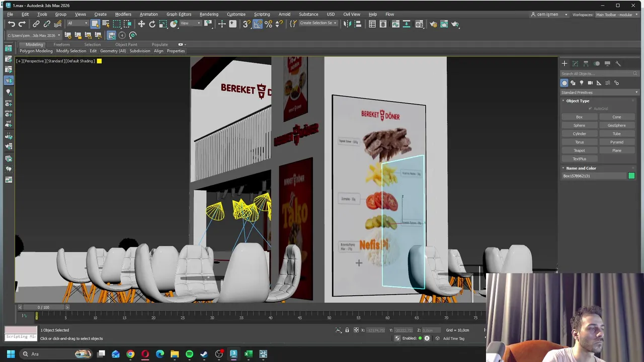Toggle the Selection Lock icon
The width and height of the screenshot is (644, 362).
point(347,330)
